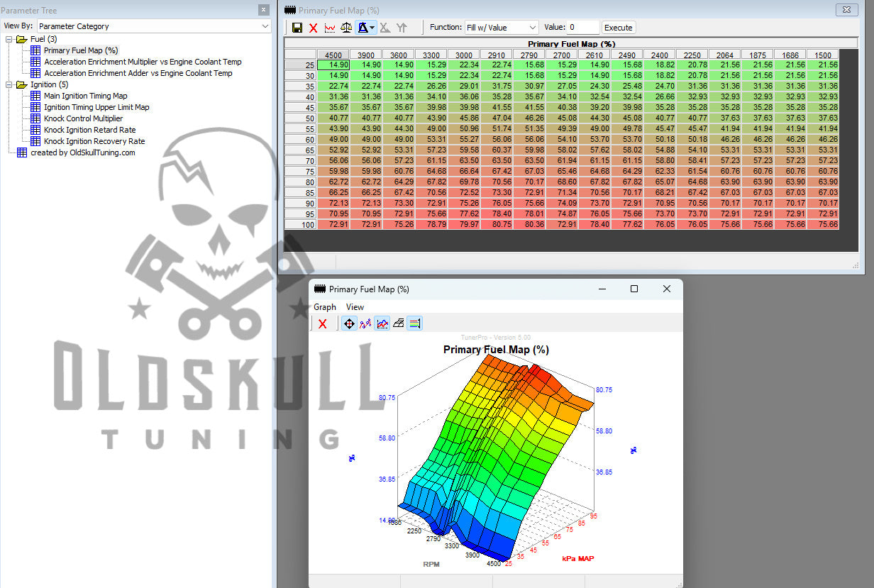Viewport: 874px width, 588px height.
Task: Open the Graph menu
Action: (x=325, y=307)
